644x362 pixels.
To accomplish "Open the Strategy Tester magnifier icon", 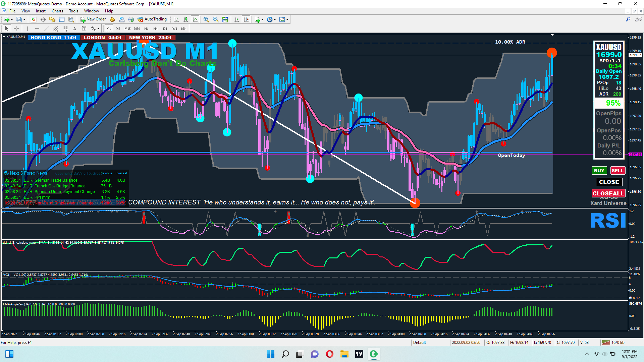I will (x=71, y=19).
